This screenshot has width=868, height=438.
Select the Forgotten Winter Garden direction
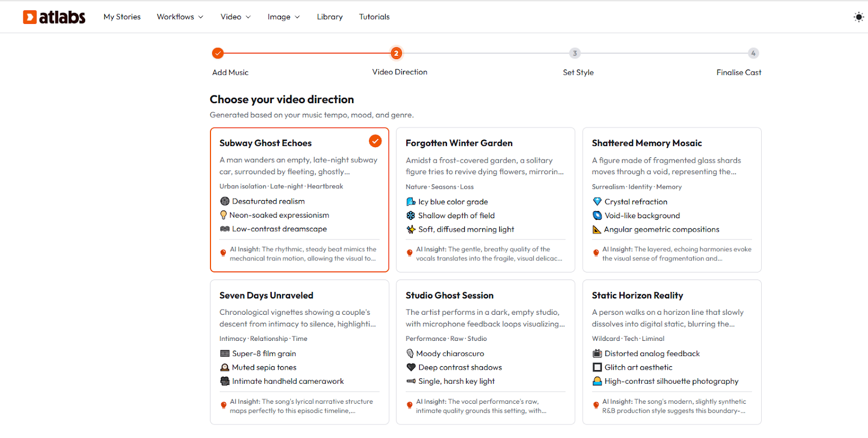tap(486, 199)
